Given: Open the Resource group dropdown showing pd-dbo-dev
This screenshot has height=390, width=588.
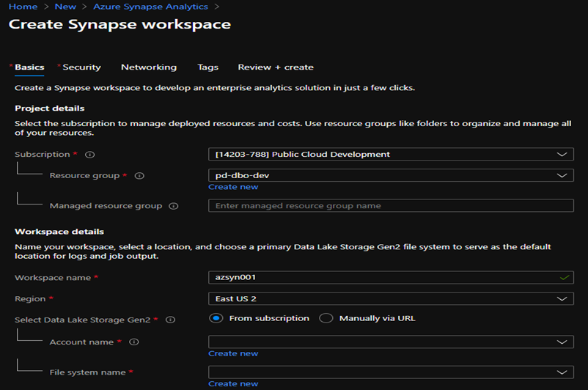Looking at the screenshot, I should coord(391,175).
